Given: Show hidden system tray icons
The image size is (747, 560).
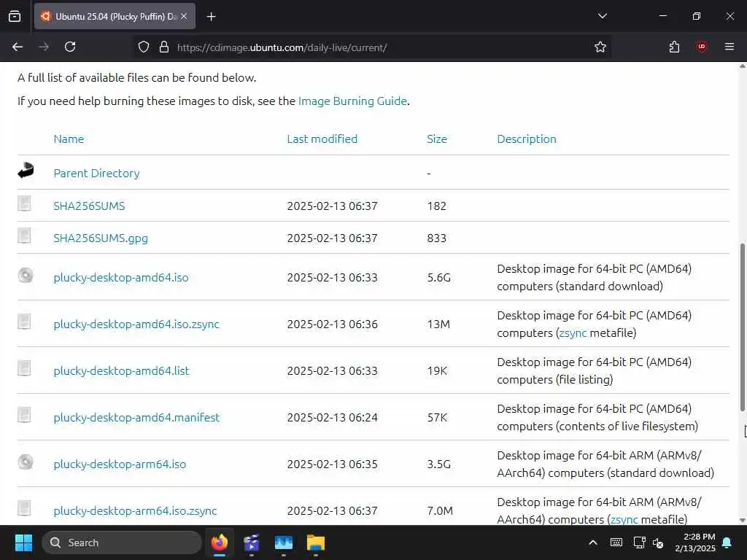Looking at the screenshot, I should 593,542.
